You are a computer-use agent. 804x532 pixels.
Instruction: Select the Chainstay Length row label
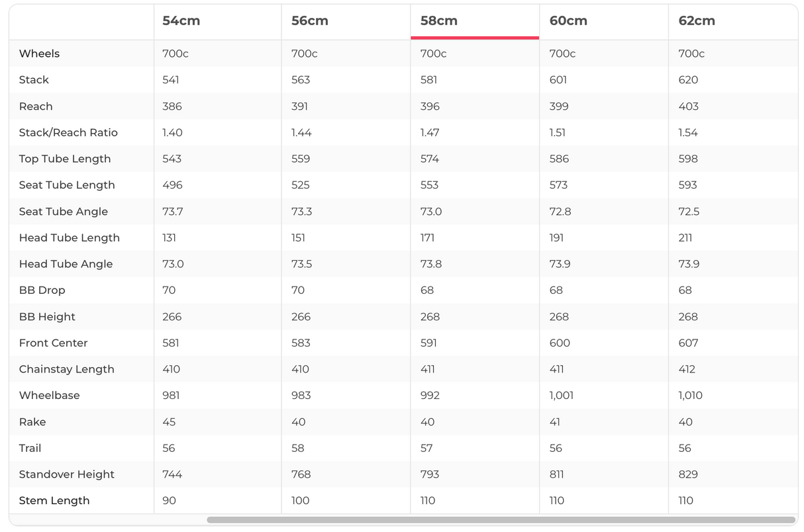click(x=66, y=369)
